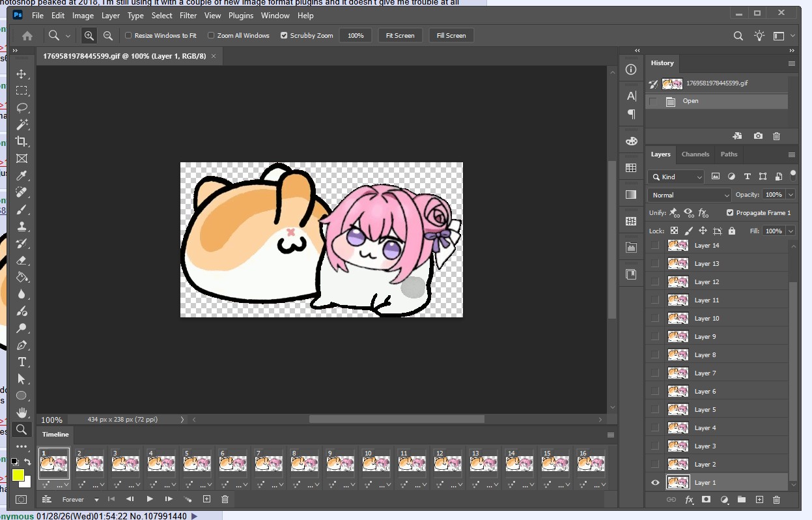Open the Zoom tool preset dropdown arrow

[68, 36]
